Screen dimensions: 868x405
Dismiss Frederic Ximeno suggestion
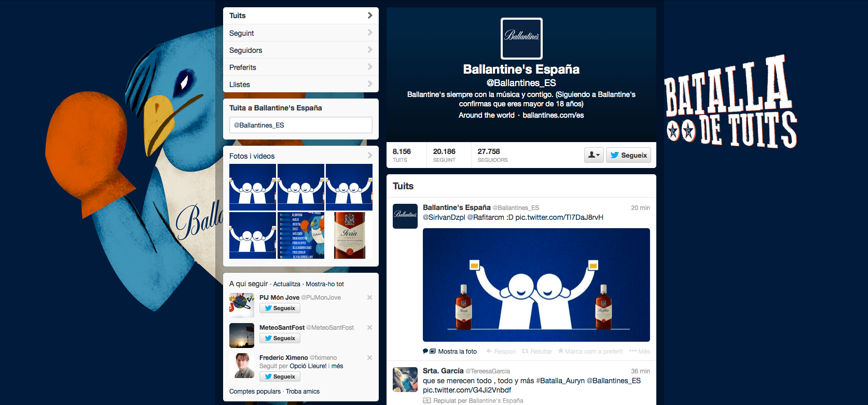370,358
